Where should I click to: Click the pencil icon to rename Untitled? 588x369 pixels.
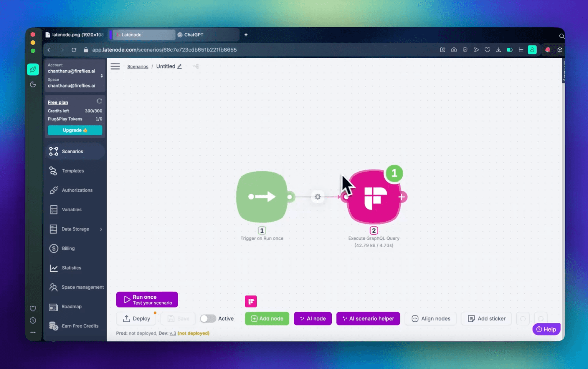tap(179, 66)
